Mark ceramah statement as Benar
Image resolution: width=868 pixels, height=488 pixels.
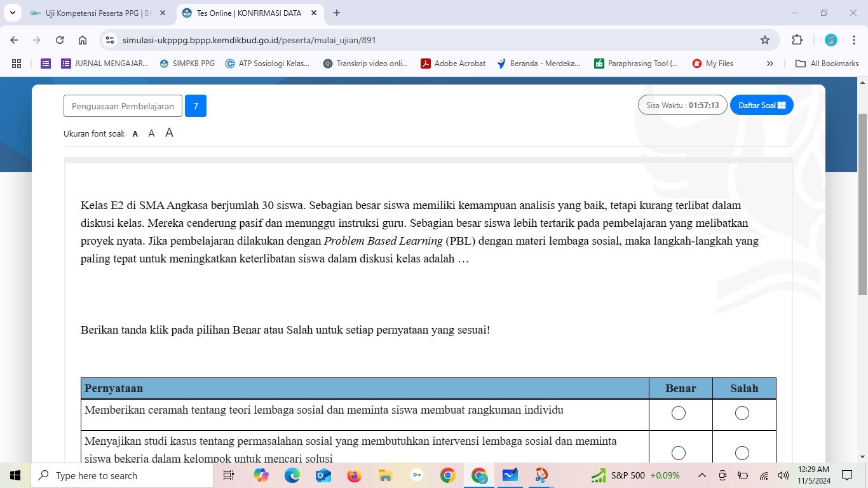679,414
